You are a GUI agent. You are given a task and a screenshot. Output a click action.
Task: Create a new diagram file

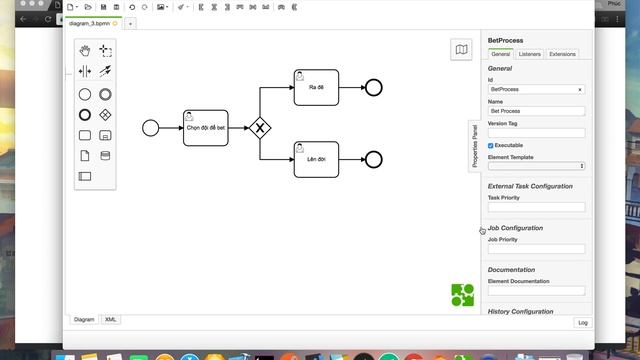pos(70,7)
